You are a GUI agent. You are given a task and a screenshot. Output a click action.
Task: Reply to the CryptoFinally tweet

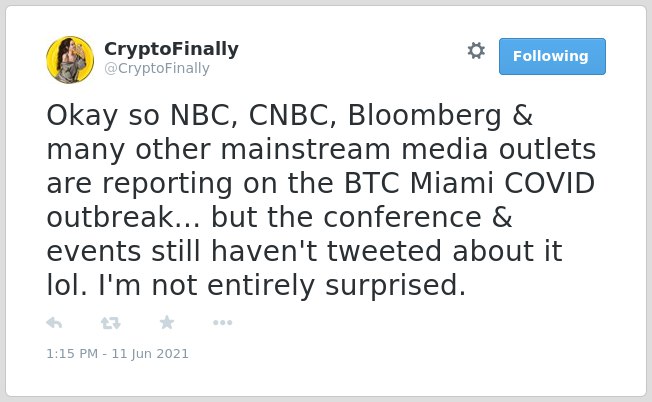pyautogui.click(x=54, y=323)
